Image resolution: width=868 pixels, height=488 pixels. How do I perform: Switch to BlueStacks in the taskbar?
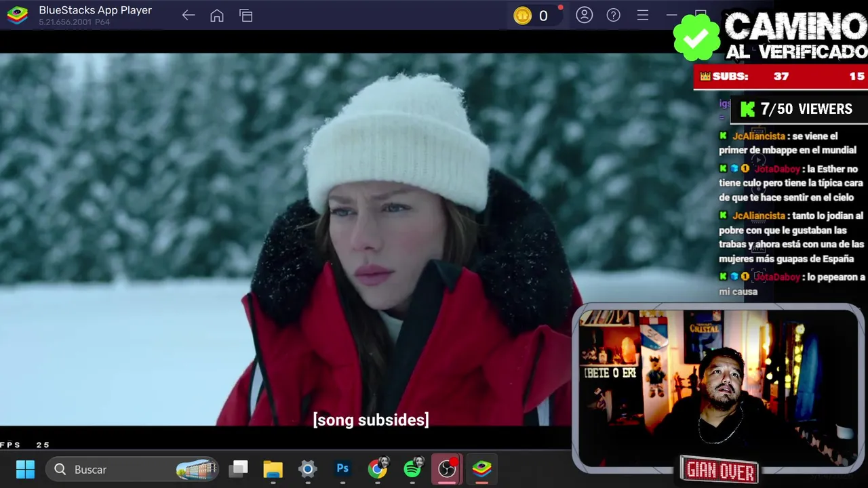click(x=482, y=468)
